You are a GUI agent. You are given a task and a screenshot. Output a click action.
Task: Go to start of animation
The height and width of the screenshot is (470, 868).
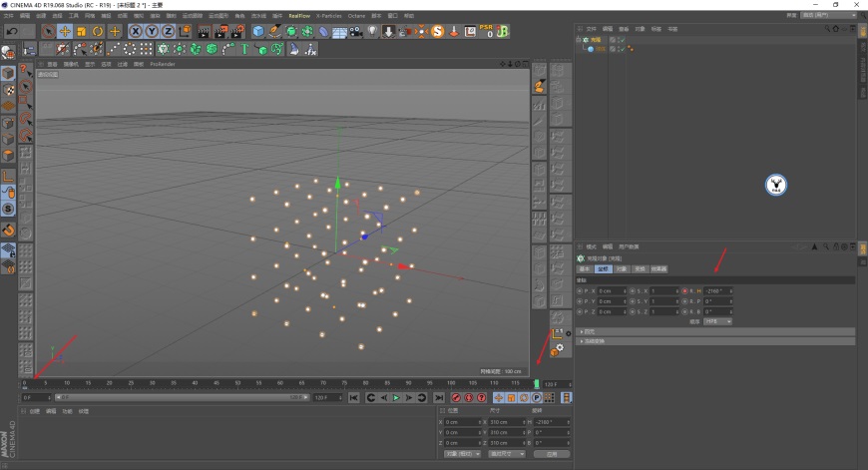[354, 398]
